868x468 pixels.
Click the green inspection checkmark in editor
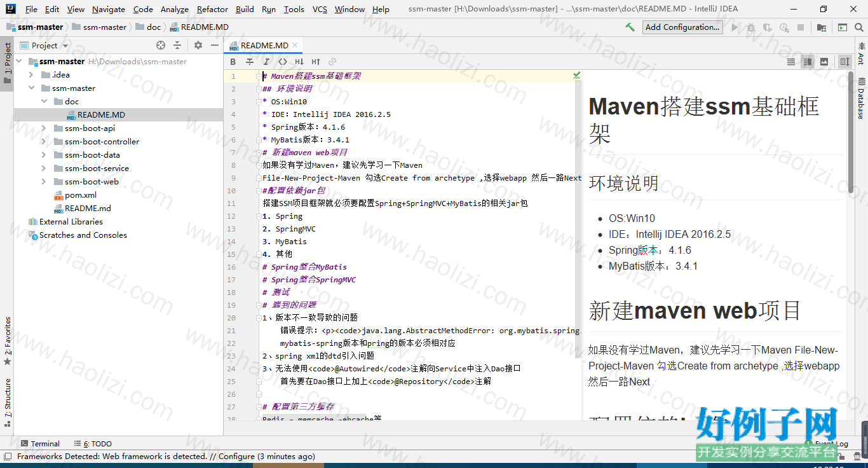pos(576,76)
